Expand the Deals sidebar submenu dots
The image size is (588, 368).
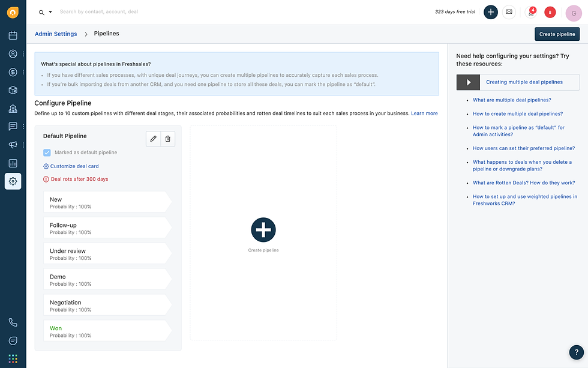[x=23, y=72]
